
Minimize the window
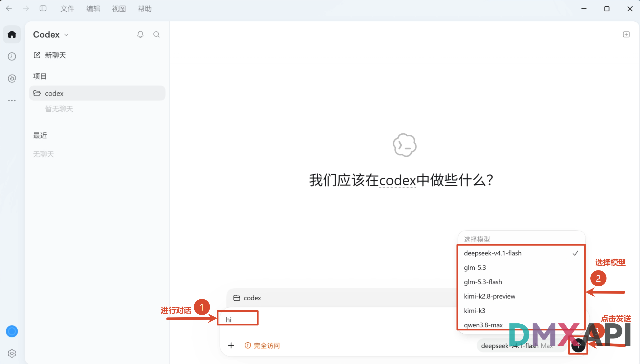[x=584, y=9]
